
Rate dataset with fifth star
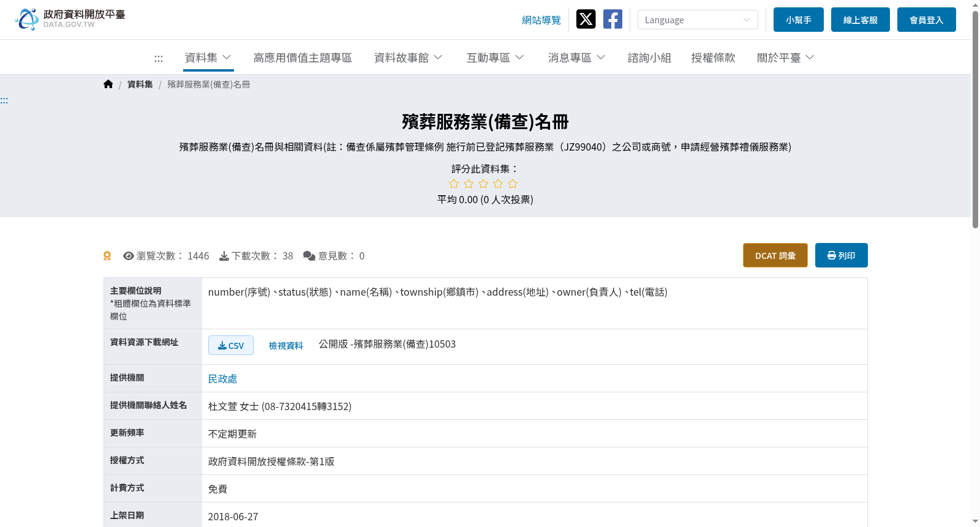[x=513, y=184]
